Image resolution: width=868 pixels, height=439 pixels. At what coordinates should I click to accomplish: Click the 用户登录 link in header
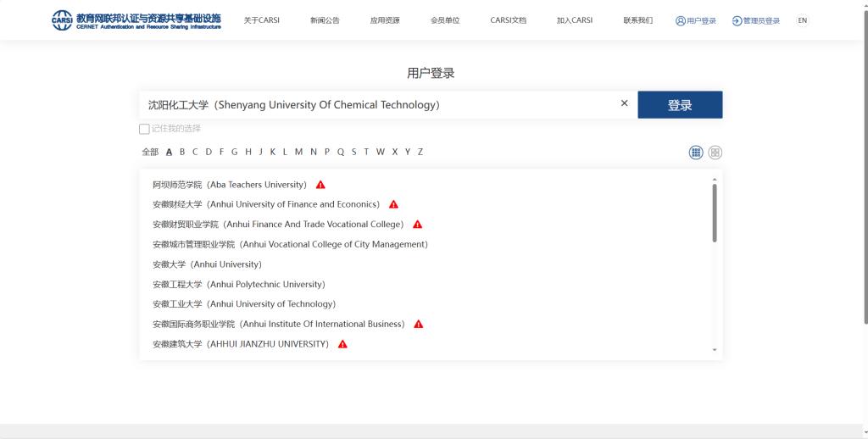tap(696, 21)
